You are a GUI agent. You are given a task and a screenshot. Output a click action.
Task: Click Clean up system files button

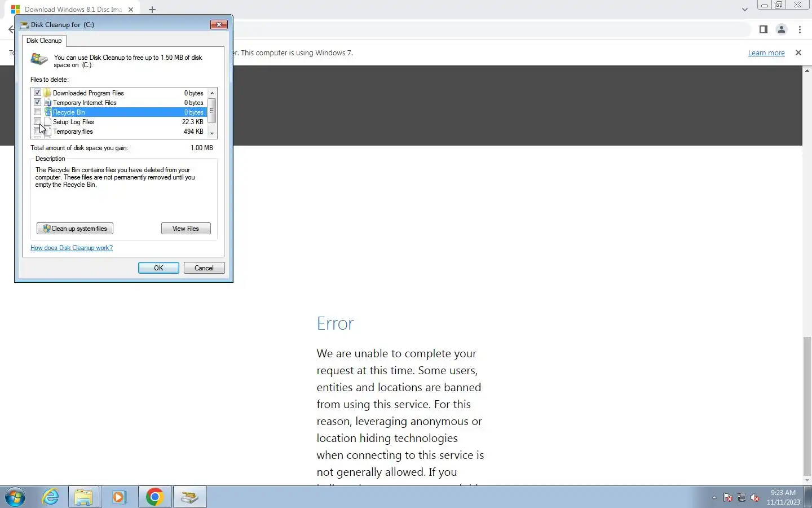(75, 229)
